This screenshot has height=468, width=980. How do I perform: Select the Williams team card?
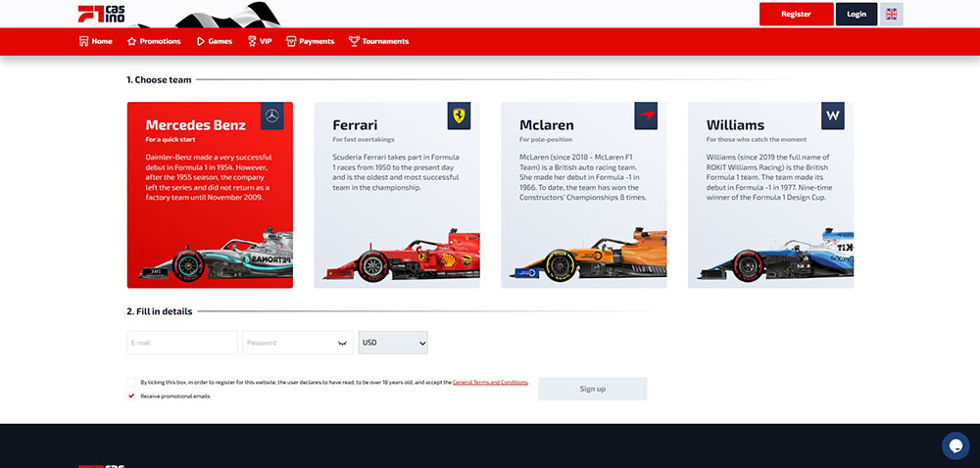pyautogui.click(x=770, y=195)
